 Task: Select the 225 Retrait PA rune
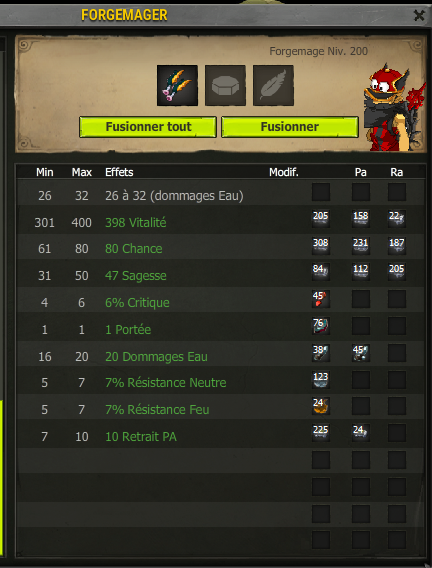click(x=321, y=433)
